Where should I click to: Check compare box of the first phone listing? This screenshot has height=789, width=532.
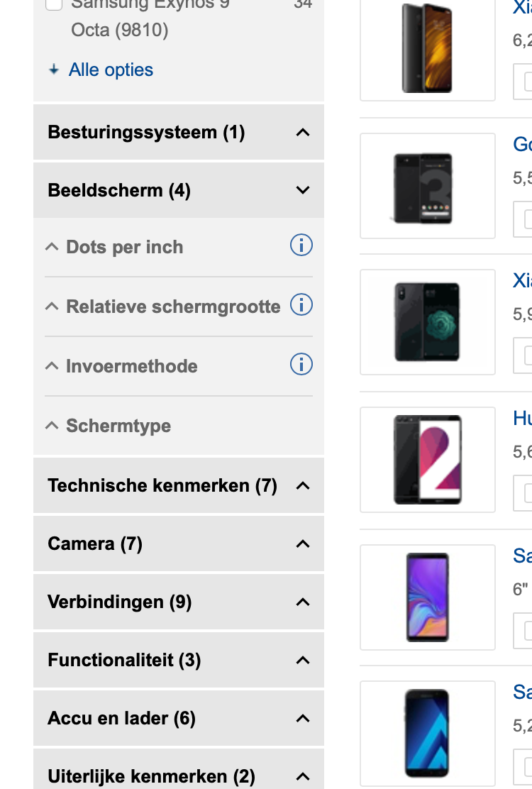point(528,82)
